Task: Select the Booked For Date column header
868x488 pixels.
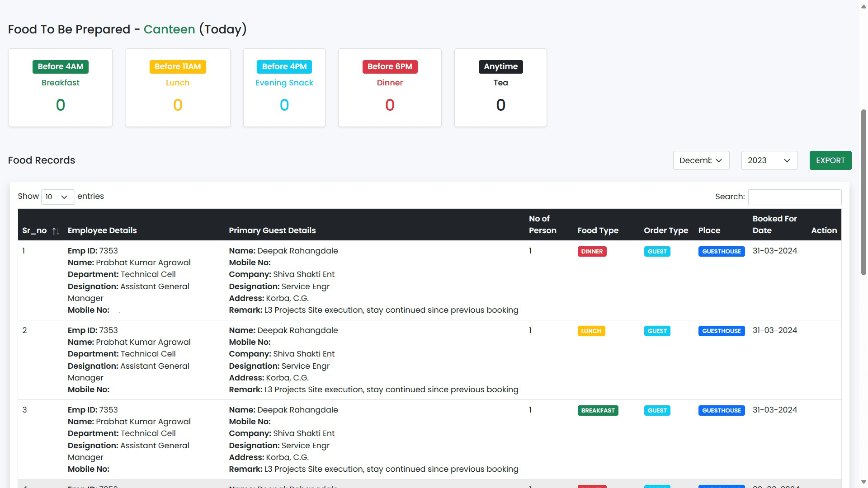Action: point(774,224)
